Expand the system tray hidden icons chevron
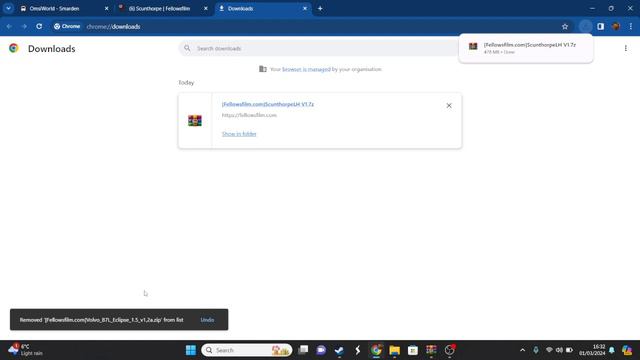This screenshot has width=640, height=360. point(522,350)
